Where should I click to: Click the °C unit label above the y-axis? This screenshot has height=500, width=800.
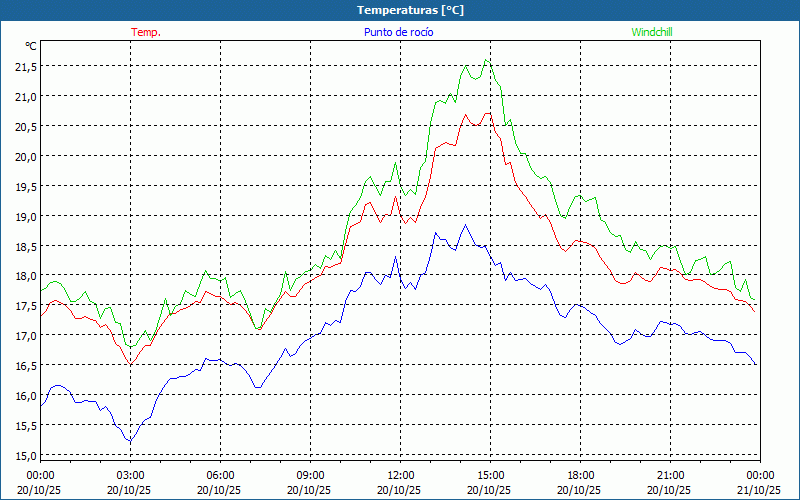(30, 46)
